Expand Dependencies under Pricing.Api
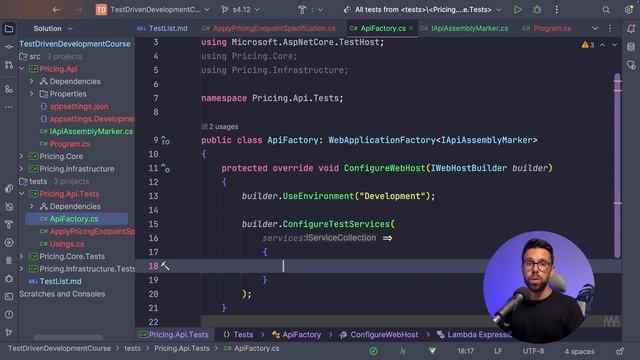Screen dimensions: 640x360 [31, 81]
